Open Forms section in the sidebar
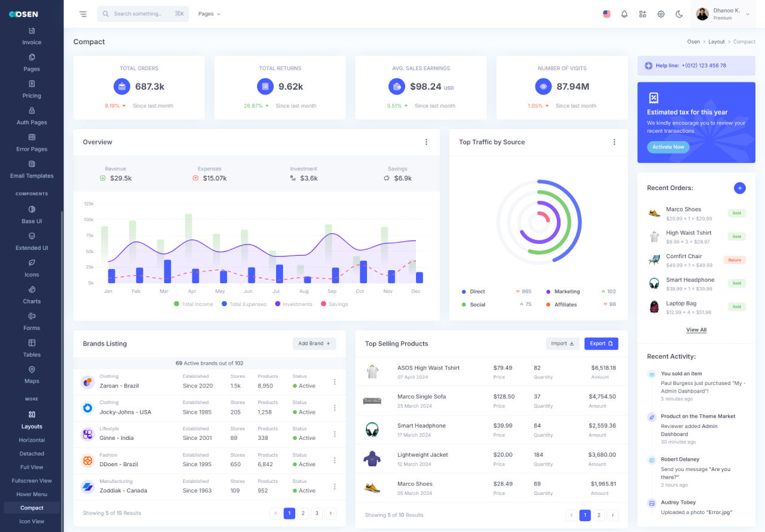This screenshot has width=765, height=532. [32, 322]
